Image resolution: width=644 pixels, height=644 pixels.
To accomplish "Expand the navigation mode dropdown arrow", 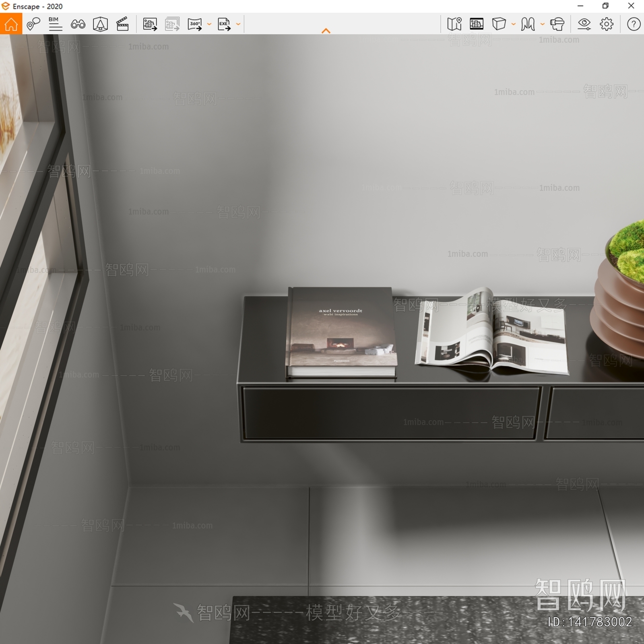I will (543, 24).
